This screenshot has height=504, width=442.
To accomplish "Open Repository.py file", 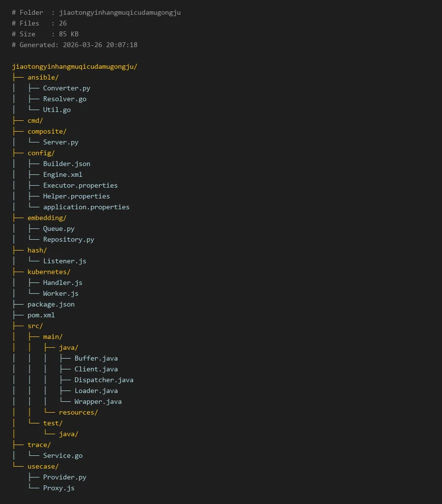I will click(x=68, y=239).
